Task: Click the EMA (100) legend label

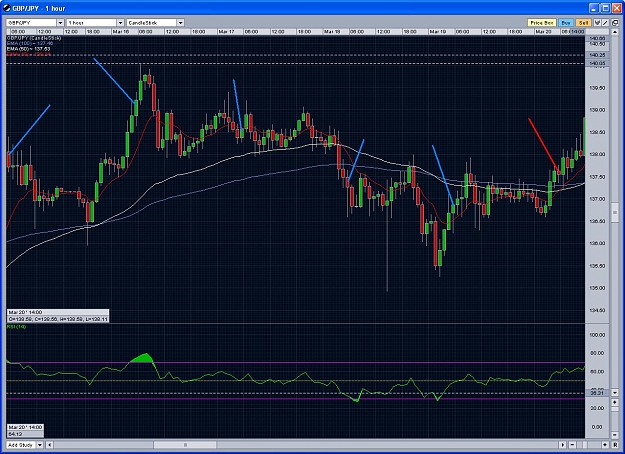Action: point(30,43)
